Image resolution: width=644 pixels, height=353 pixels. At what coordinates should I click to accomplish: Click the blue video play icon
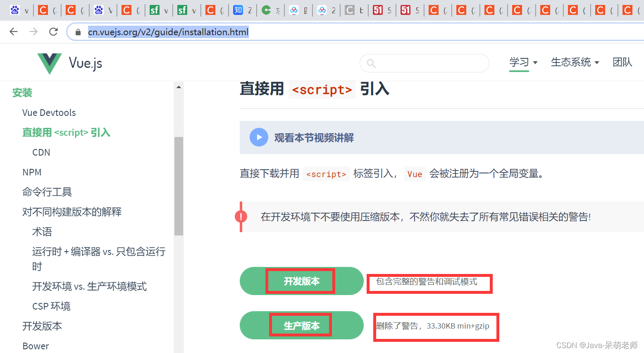259,137
